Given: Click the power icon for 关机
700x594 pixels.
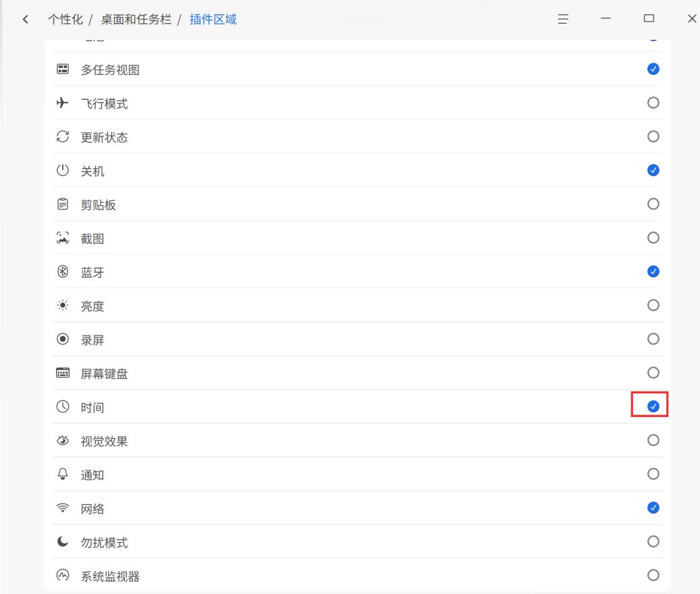Looking at the screenshot, I should (63, 171).
